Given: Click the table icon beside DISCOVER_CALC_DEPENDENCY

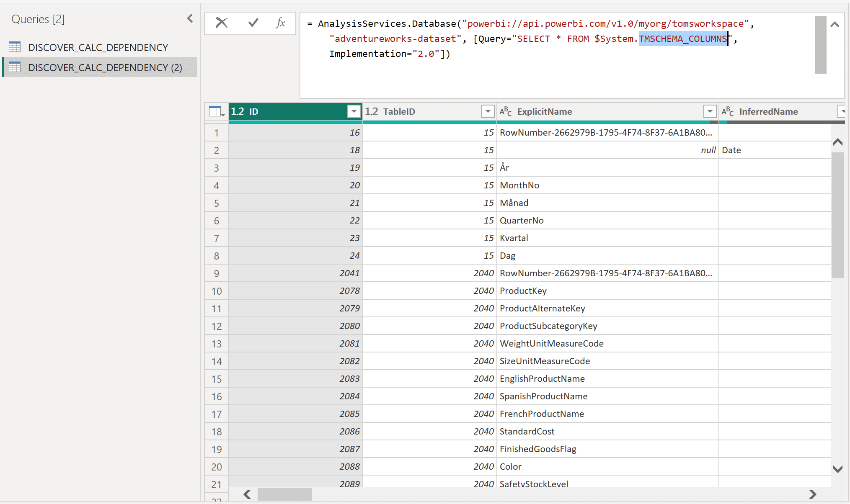Looking at the screenshot, I should (15, 47).
